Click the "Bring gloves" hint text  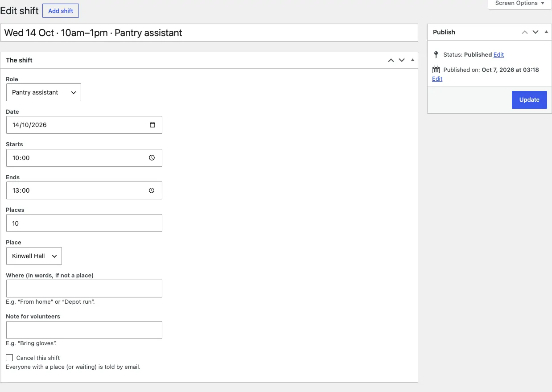click(x=31, y=343)
